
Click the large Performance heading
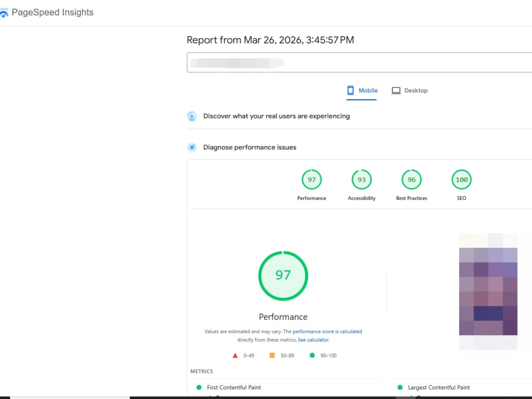pos(283,317)
